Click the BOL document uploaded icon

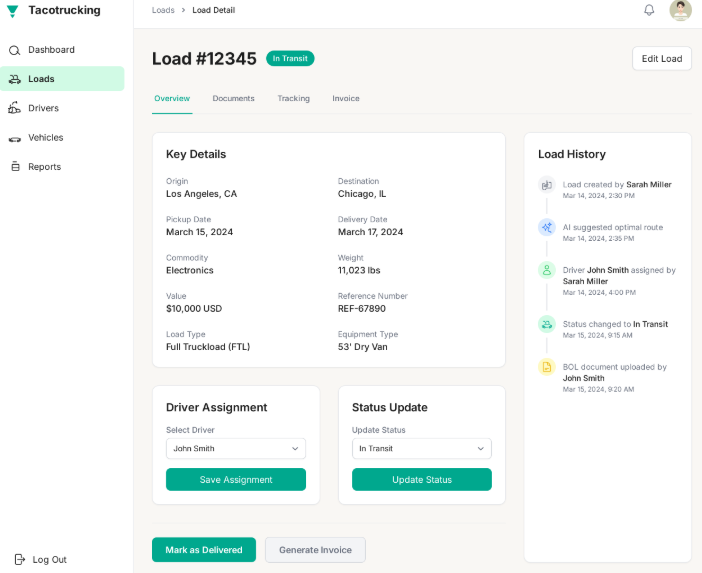(x=547, y=367)
